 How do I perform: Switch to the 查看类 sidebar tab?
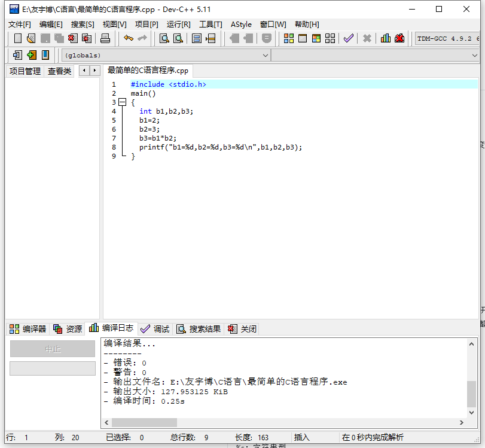point(59,71)
